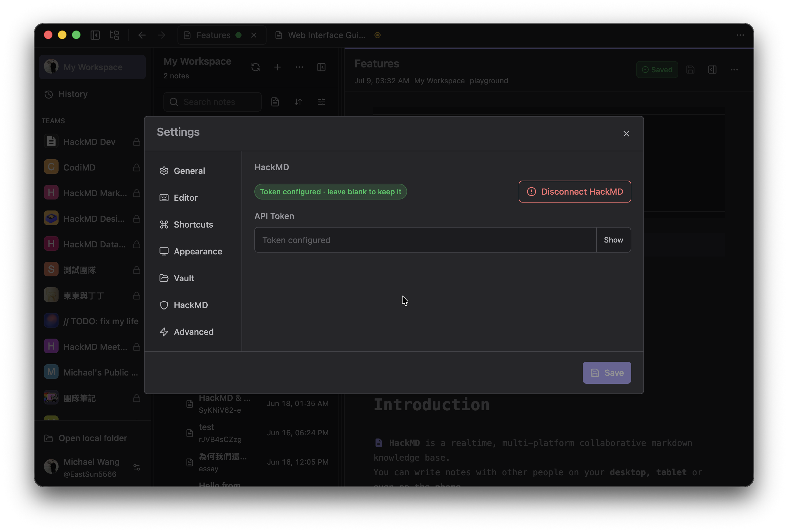This screenshot has height=532, width=788.
Task: Click lock icon next to CodiMD
Action: pos(136,167)
